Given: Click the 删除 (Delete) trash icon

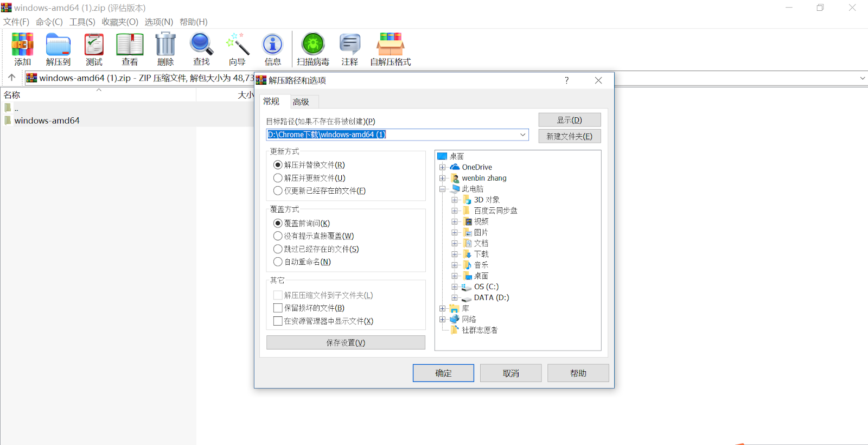Looking at the screenshot, I should (x=165, y=44).
